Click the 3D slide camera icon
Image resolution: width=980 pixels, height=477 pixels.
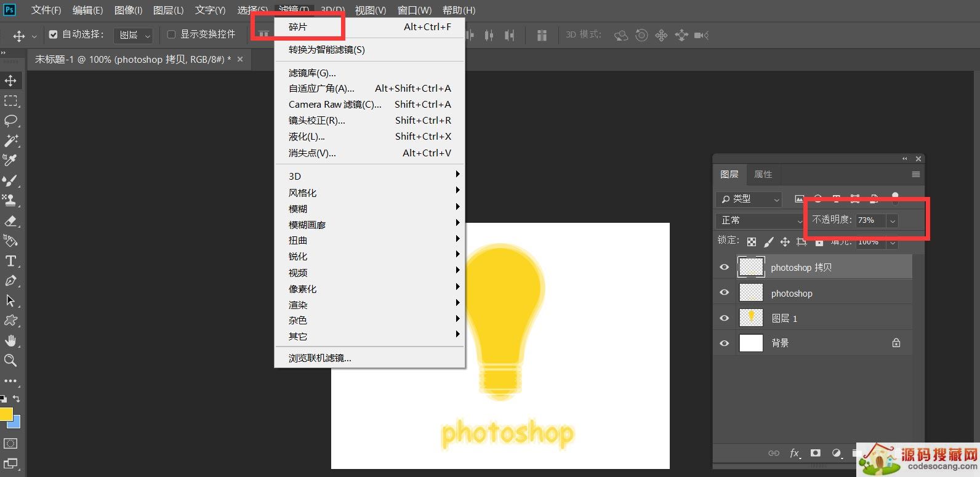coord(681,35)
